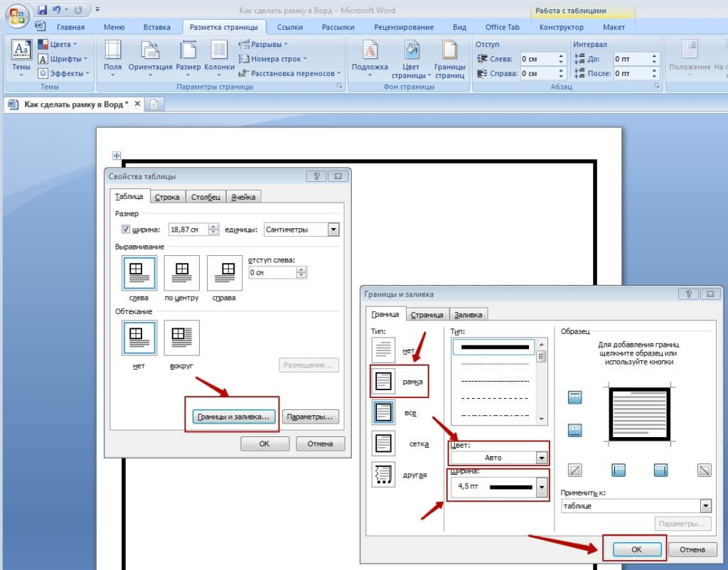This screenshot has height=570, width=728.
Task: Open the Строка (Row) tab
Action: [x=168, y=197]
